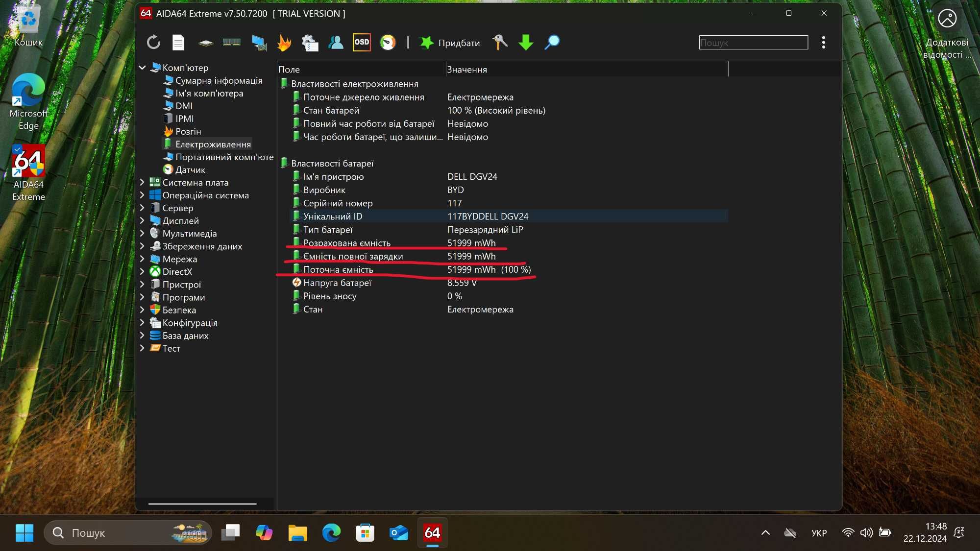The image size is (980, 551).
Task: Start system stability test flame icon
Action: (284, 43)
